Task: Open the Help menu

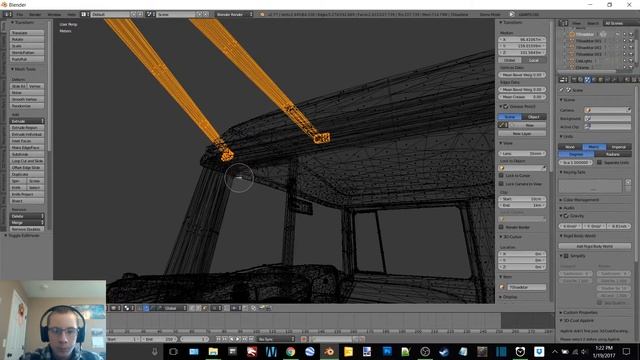Action: (x=71, y=14)
